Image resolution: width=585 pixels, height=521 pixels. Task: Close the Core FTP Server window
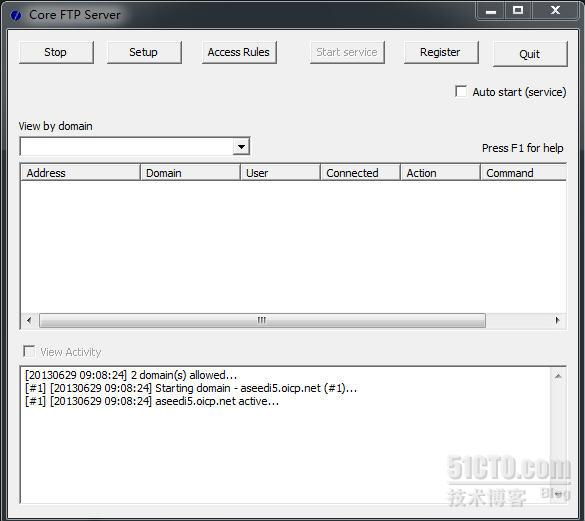[x=555, y=10]
